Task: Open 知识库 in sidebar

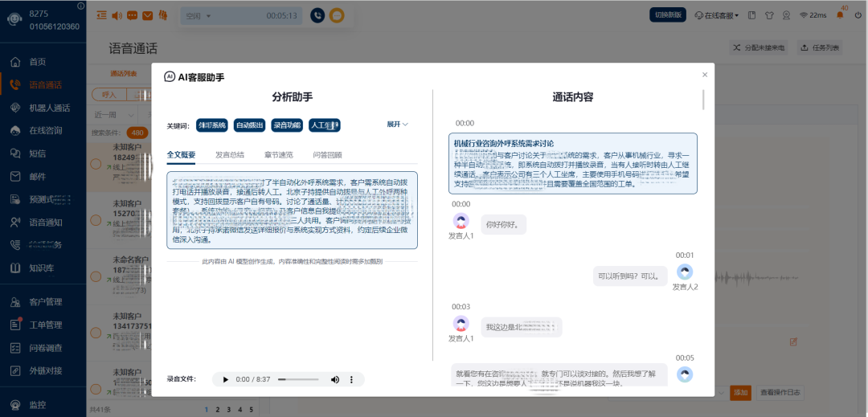Action: coord(43,268)
